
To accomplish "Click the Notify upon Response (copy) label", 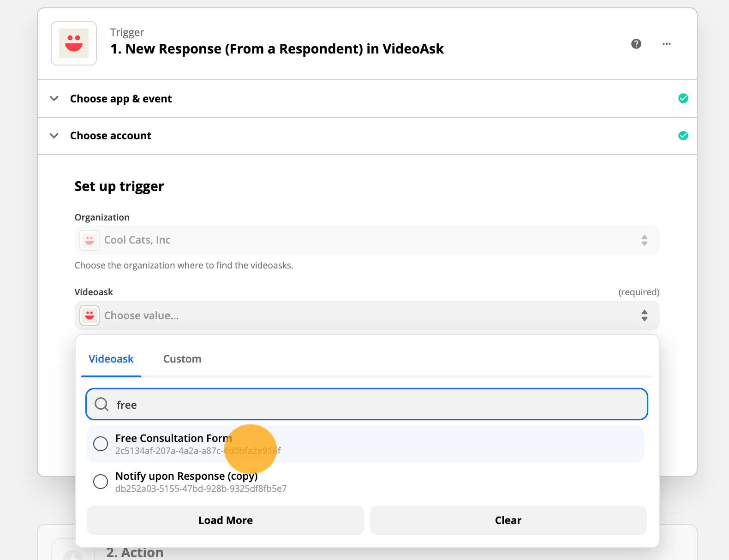I will click(x=186, y=476).
